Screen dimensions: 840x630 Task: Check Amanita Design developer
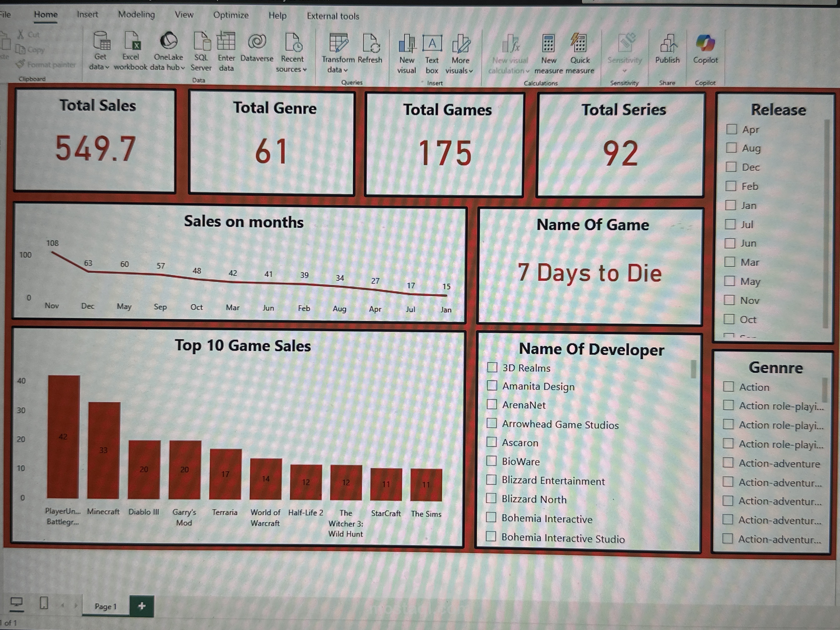(x=492, y=385)
